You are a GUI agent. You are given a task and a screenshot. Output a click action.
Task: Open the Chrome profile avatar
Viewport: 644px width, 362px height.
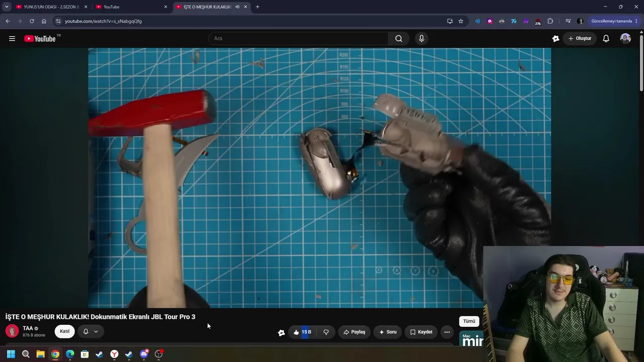click(x=580, y=21)
